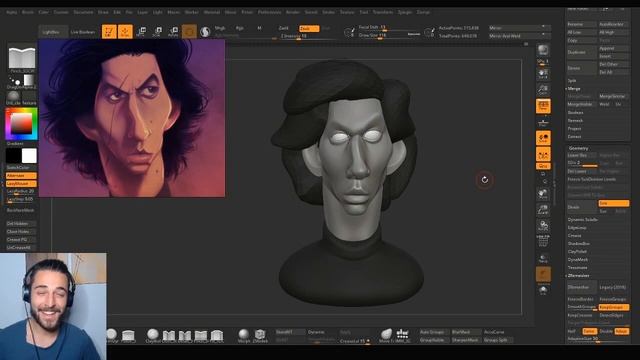Toggle the Gizmo 3D circle icon

point(189,31)
